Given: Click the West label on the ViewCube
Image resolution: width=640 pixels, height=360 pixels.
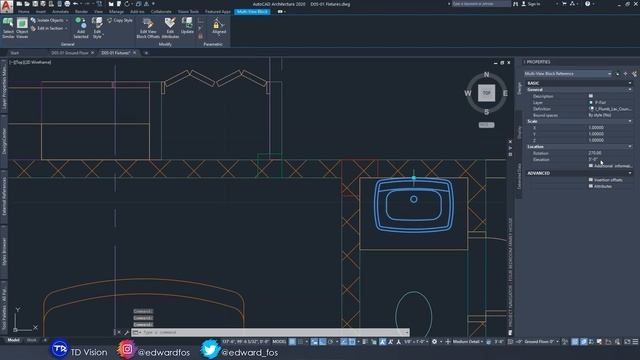Looking at the screenshot, I should [468, 93].
